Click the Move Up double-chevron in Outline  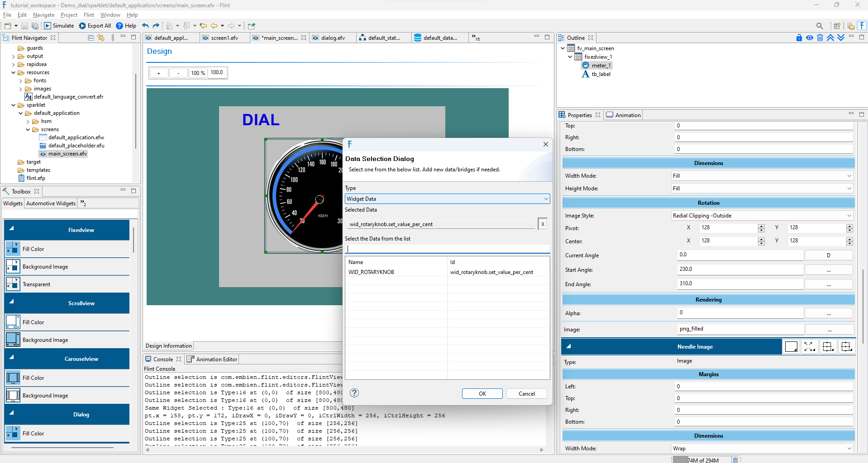tap(830, 38)
